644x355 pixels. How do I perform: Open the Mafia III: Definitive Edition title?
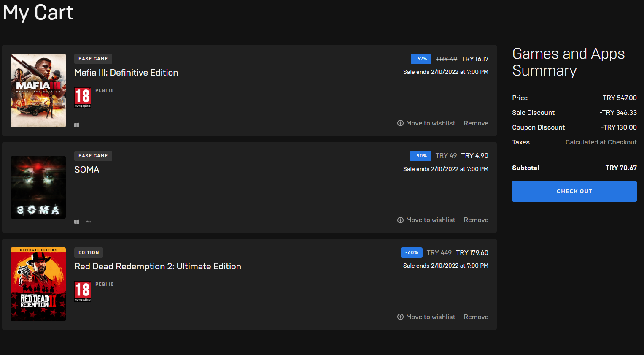pos(126,73)
